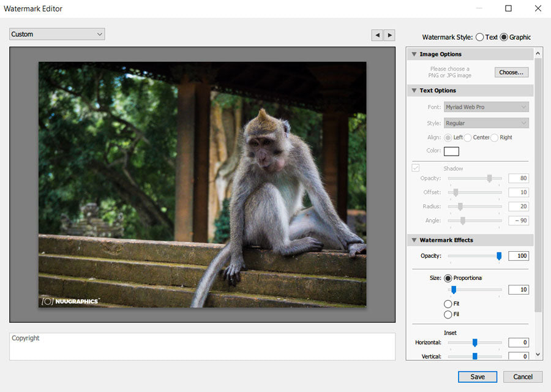The width and height of the screenshot is (551, 392).
Task: Cancel the watermark editor
Action: [x=523, y=377]
